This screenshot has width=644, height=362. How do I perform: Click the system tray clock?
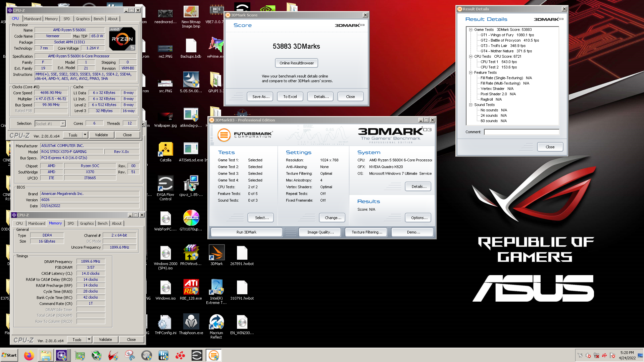point(627,355)
